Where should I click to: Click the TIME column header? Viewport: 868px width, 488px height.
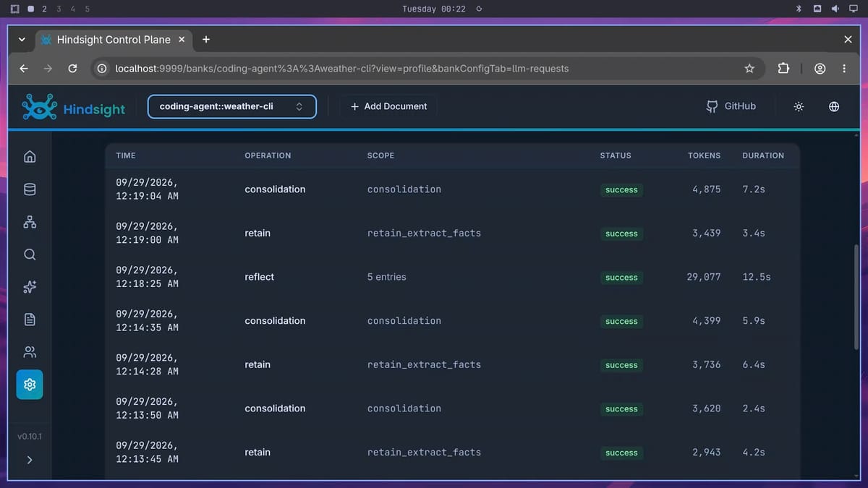point(126,155)
